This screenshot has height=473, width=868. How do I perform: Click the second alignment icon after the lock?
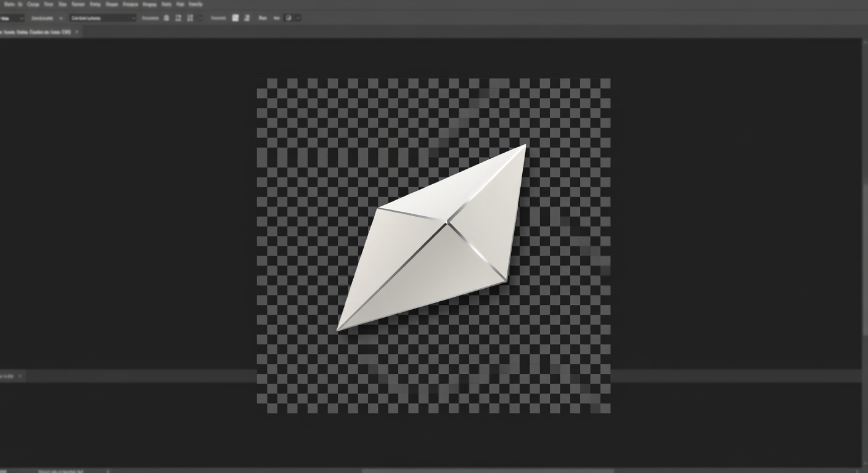click(190, 18)
